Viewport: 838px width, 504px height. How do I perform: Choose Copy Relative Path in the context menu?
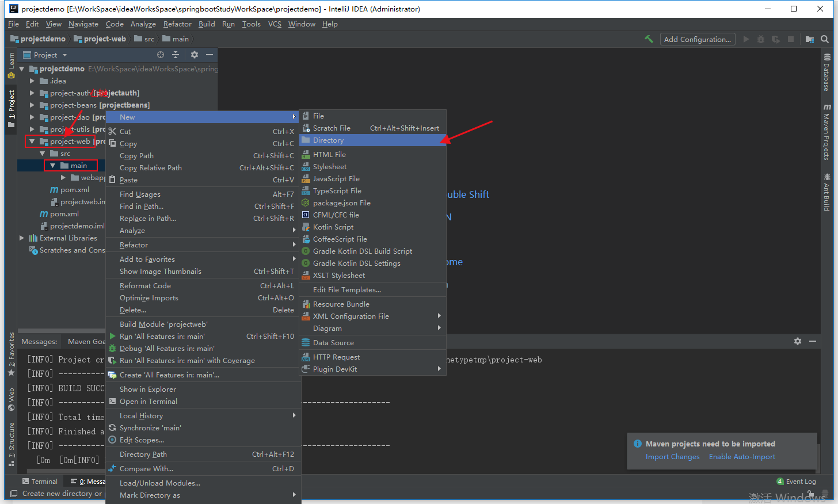(203, 168)
